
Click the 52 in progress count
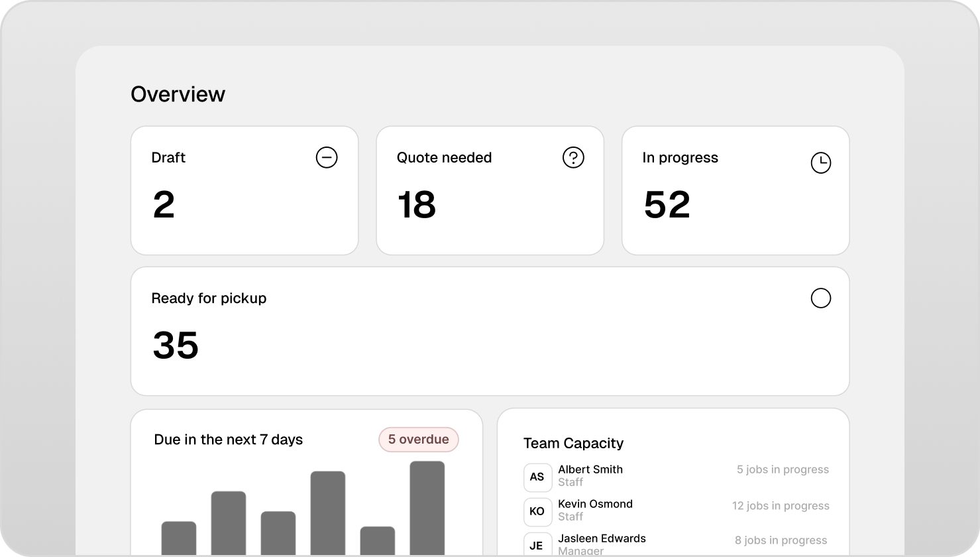point(667,206)
